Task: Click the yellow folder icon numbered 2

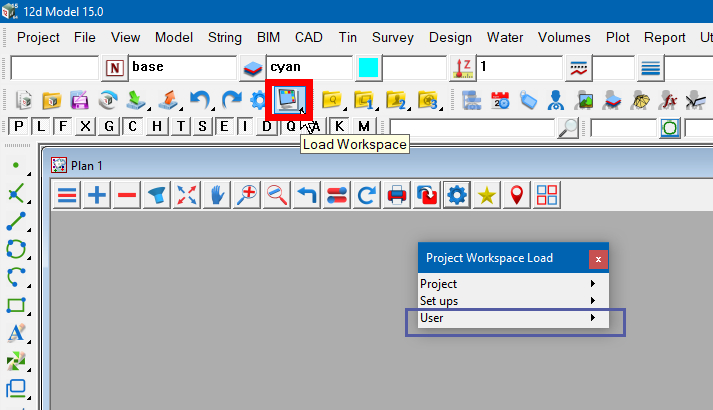Action: pos(396,100)
